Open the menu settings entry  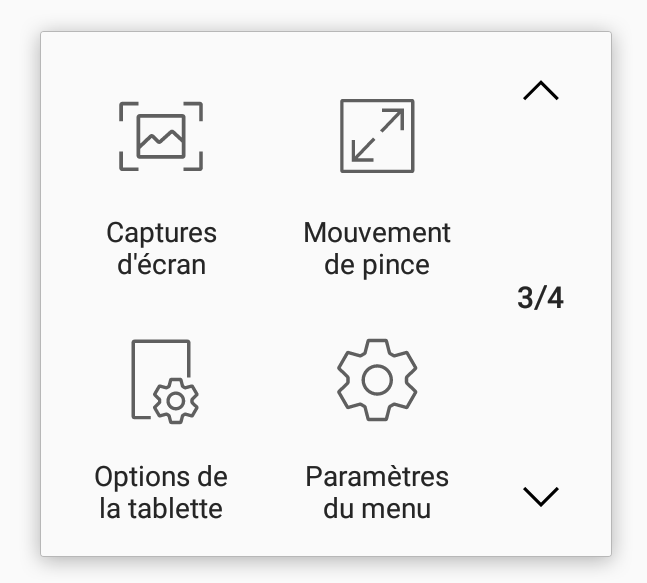click(377, 429)
